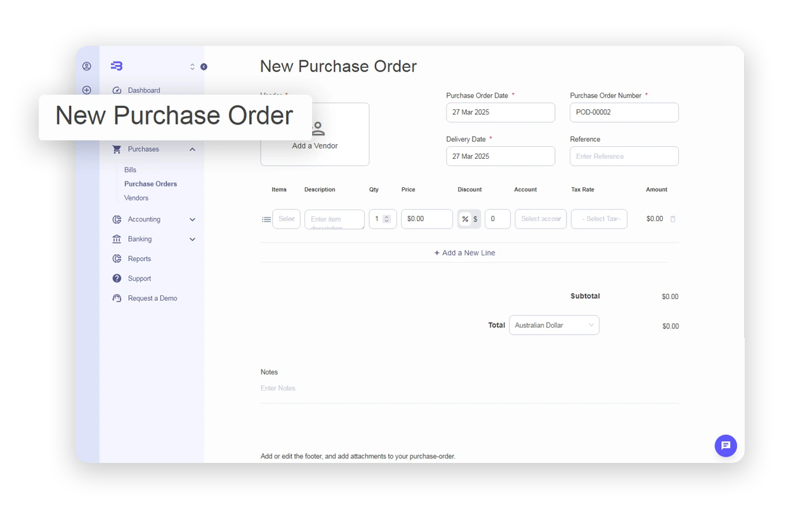The image size is (812, 508).
Task: Click the Add a Vendor box
Action: click(315, 135)
